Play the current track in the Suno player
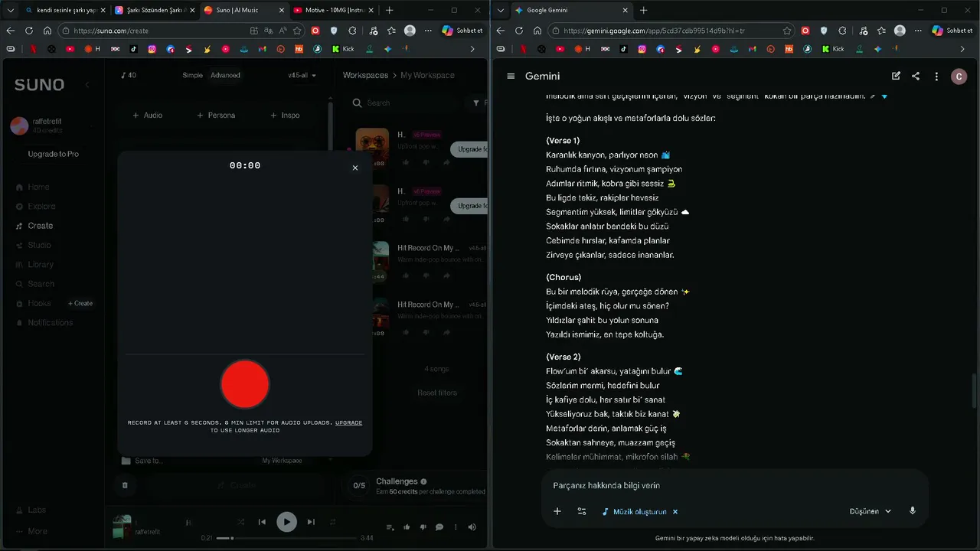Screen dimensions: 980x551 click(x=286, y=522)
